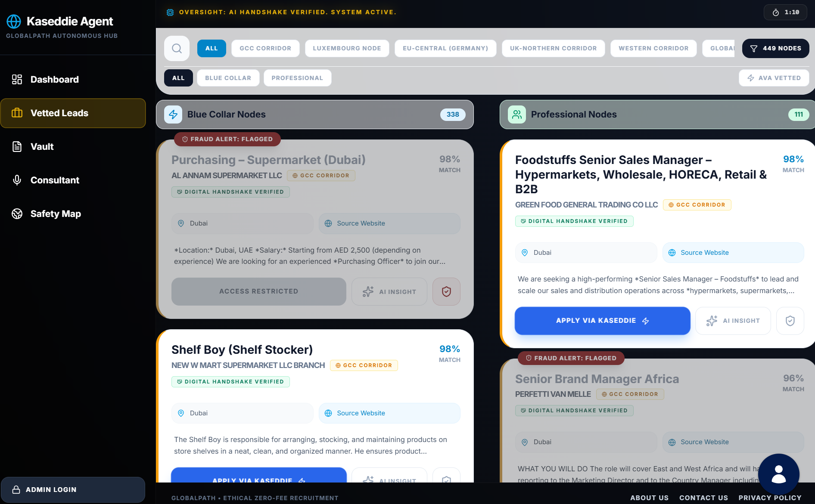Filter by Luxembourg Node region chip
Image resolution: width=815 pixels, height=504 pixels.
pos(347,48)
